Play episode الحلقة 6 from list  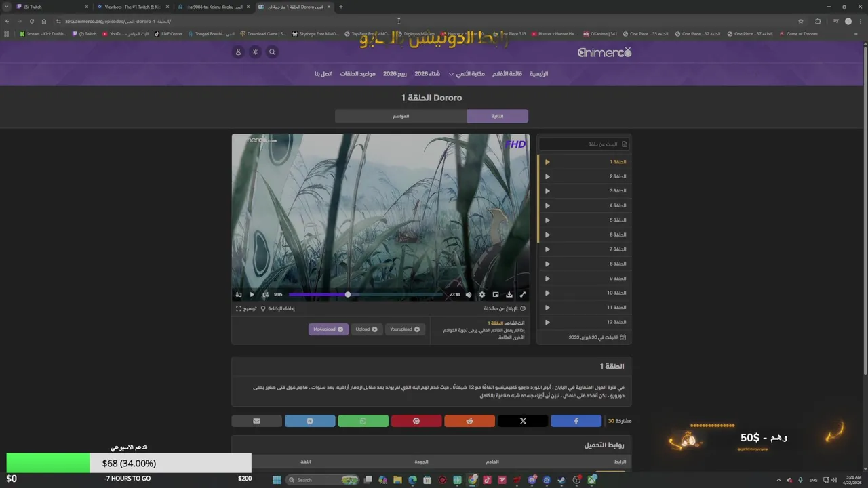pyautogui.click(x=585, y=235)
